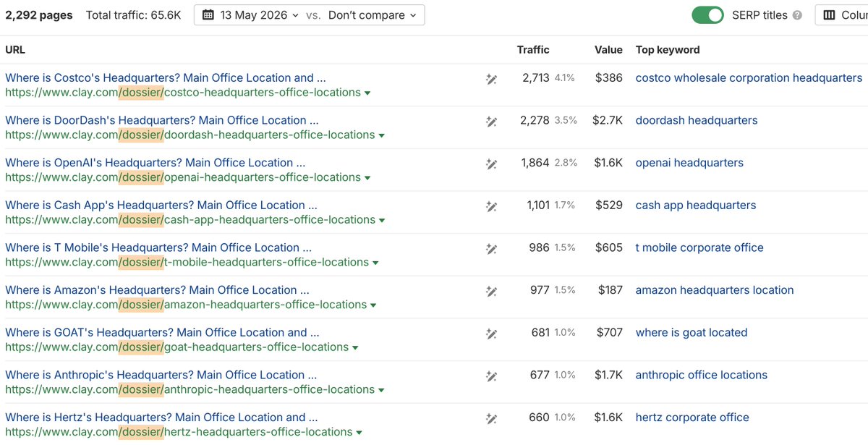Open 'Where is Cash App's Headquarters?' title link
This screenshot has width=868, height=445.
(161, 205)
